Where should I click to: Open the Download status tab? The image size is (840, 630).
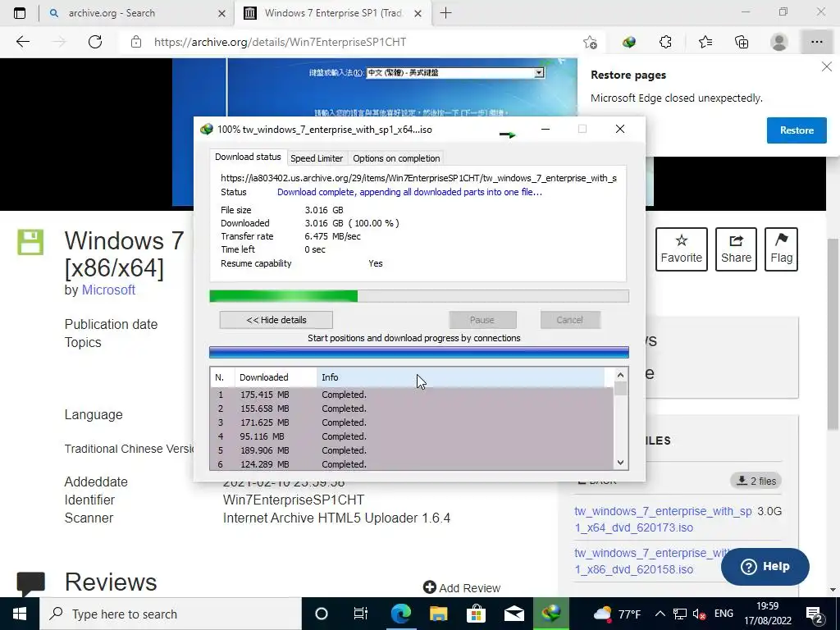tap(248, 157)
